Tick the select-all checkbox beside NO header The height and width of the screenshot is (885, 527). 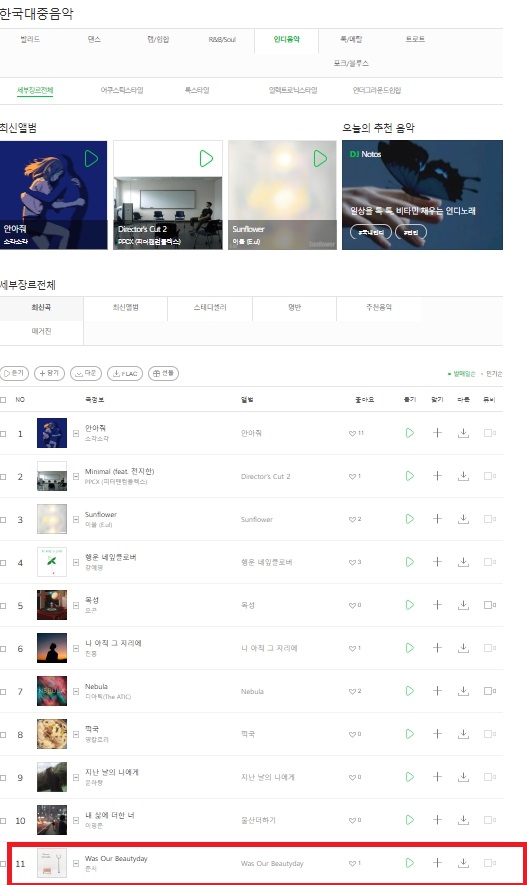pos(3,400)
